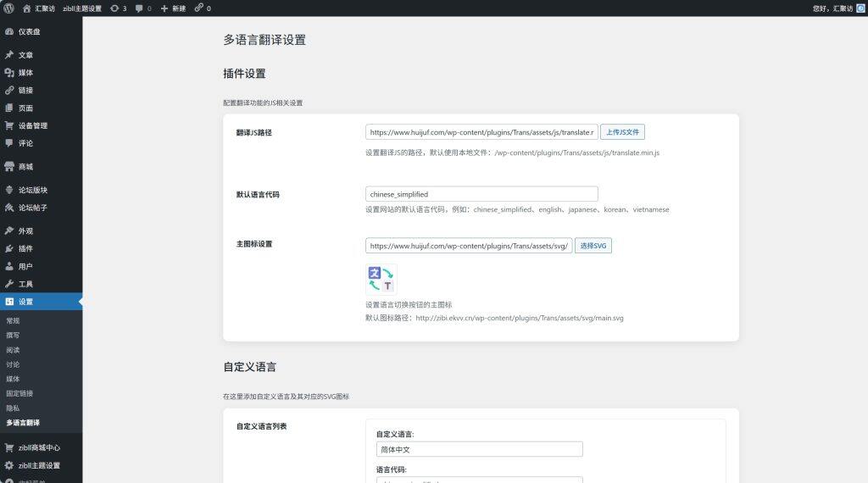Click the 自定义语言 input with 简体中文
This screenshot has height=483, width=868.
(480, 449)
